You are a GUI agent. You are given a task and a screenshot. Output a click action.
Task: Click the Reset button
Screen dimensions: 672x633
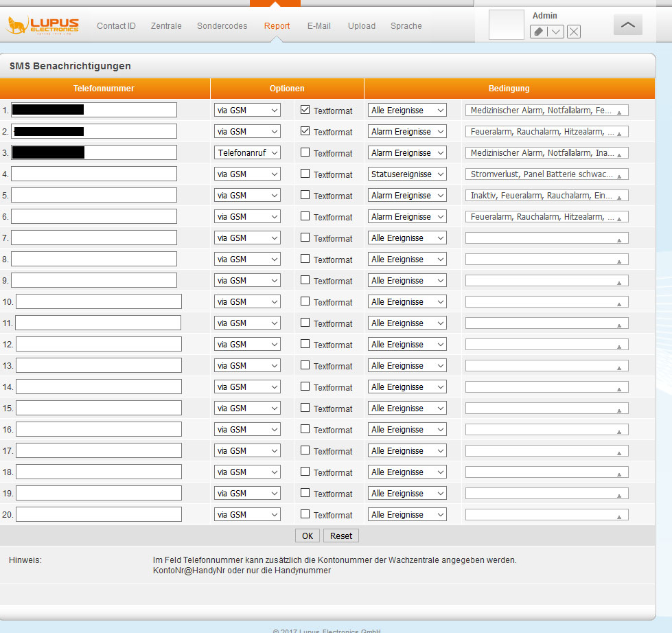(340, 536)
